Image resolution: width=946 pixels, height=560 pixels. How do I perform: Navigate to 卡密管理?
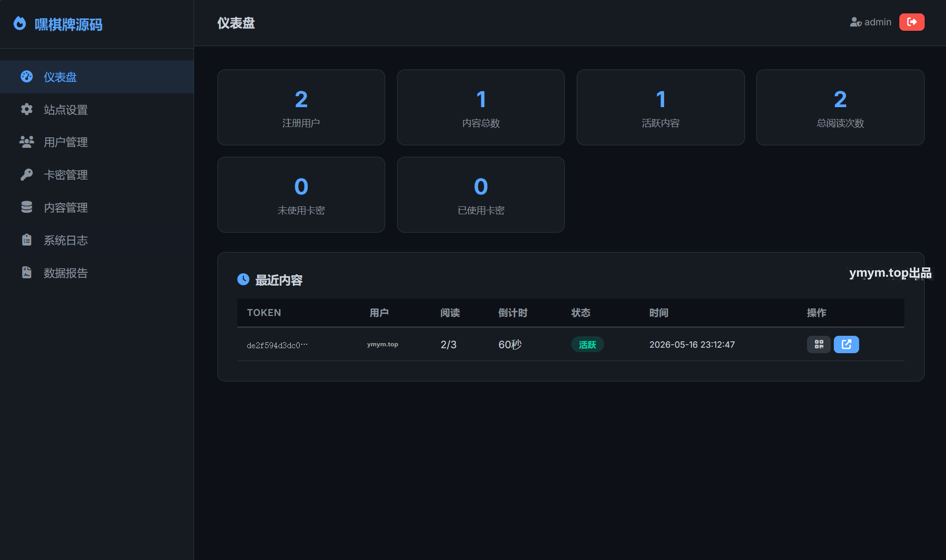point(97,175)
